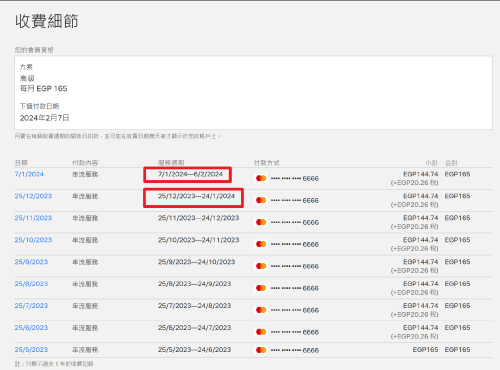
Task: Open the 25/5/2023 invoice date link
Action: [x=31, y=350]
